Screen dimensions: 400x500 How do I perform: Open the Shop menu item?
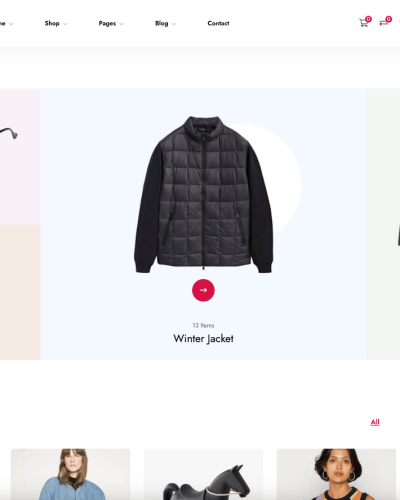52,23
